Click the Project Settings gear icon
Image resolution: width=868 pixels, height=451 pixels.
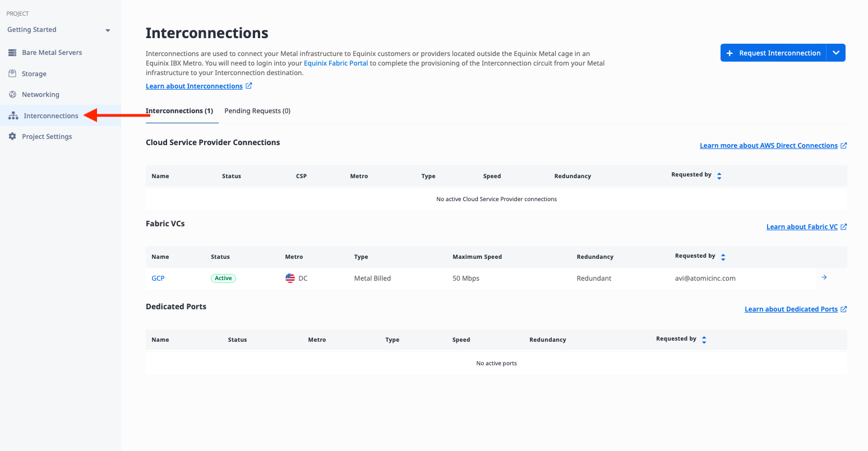pyautogui.click(x=12, y=136)
